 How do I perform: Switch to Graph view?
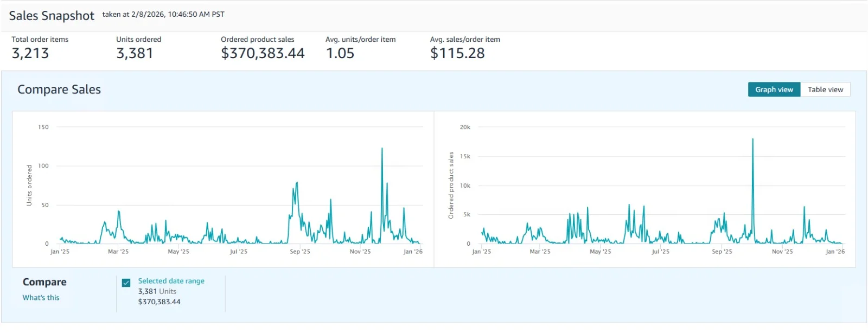click(774, 89)
